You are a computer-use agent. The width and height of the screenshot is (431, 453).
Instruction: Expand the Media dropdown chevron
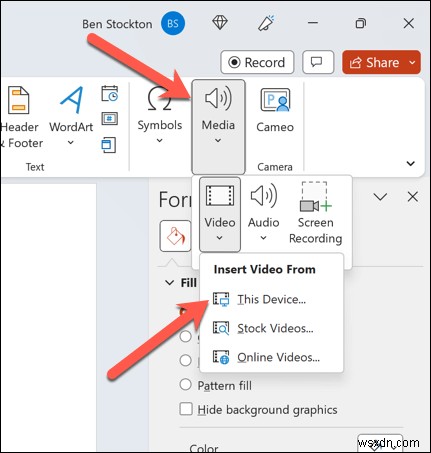[x=218, y=140]
